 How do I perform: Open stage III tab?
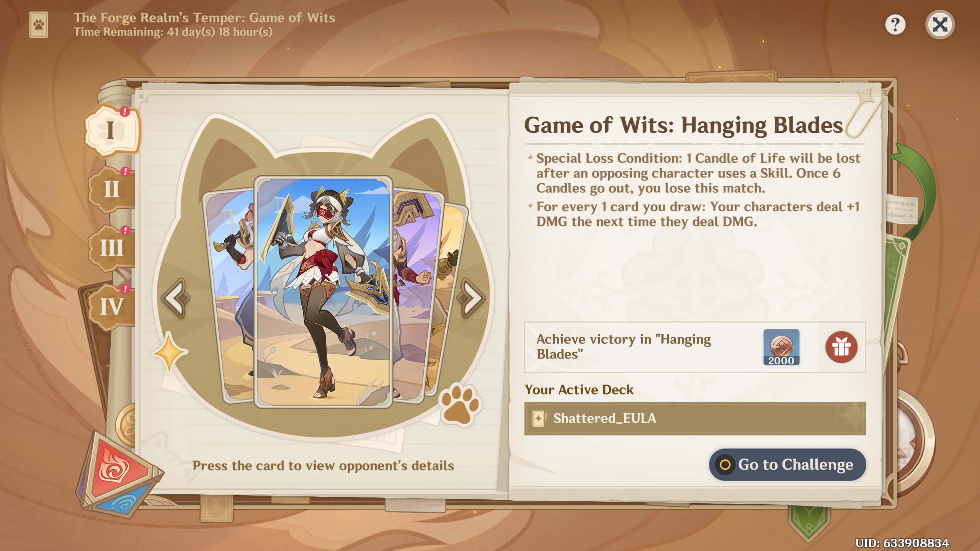coord(111,248)
